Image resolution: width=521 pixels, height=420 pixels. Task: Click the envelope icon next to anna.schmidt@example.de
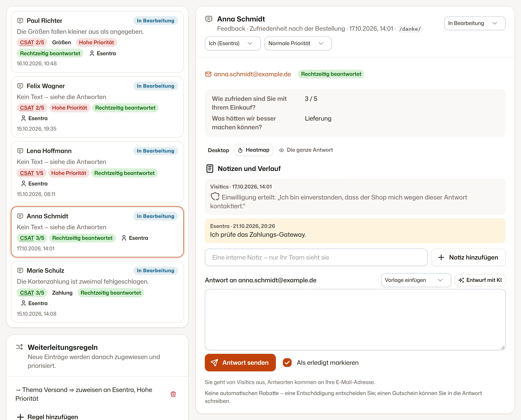208,74
